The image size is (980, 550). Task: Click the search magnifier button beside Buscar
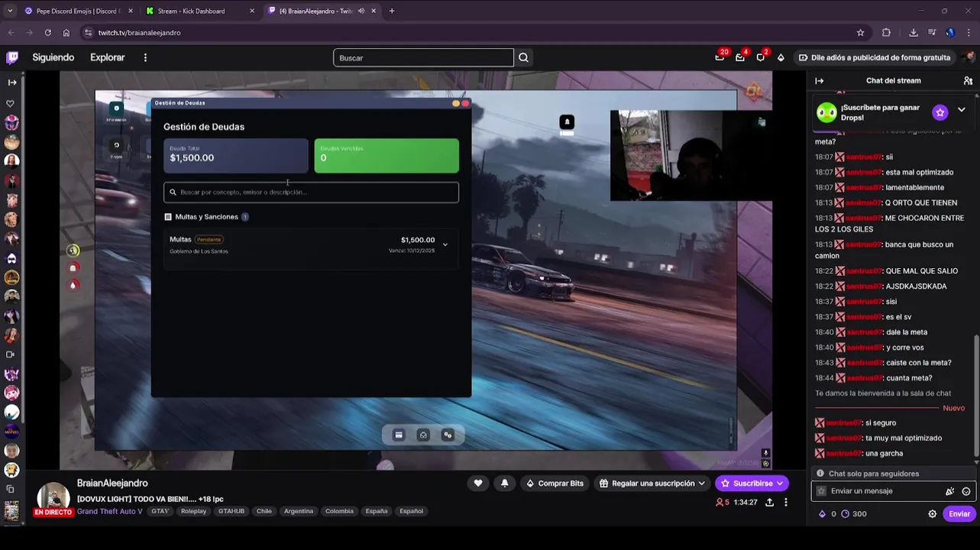523,57
